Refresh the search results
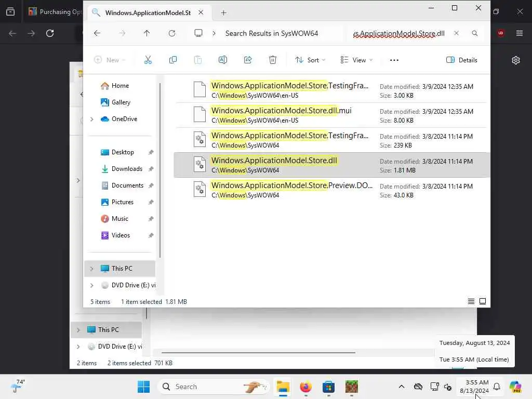The width and height of the screenshot is (532, 399). click(x=172, y=33)
